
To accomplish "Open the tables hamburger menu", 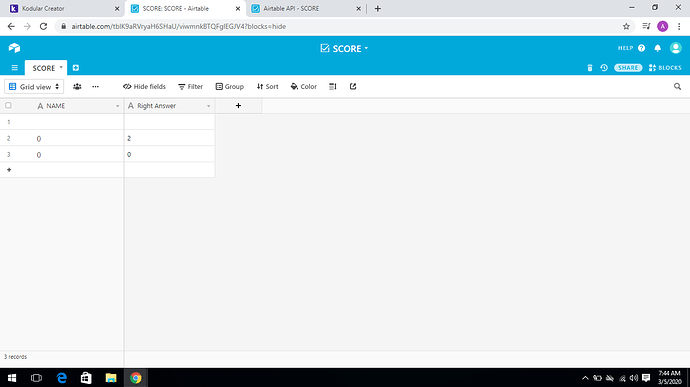I will coord(15,68).
